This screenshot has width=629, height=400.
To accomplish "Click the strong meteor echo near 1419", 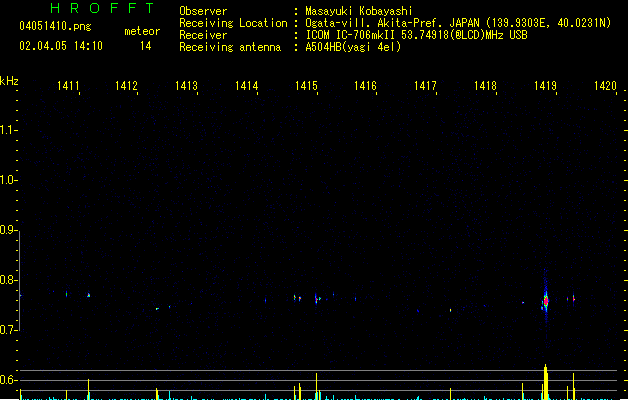I will 545,301.
